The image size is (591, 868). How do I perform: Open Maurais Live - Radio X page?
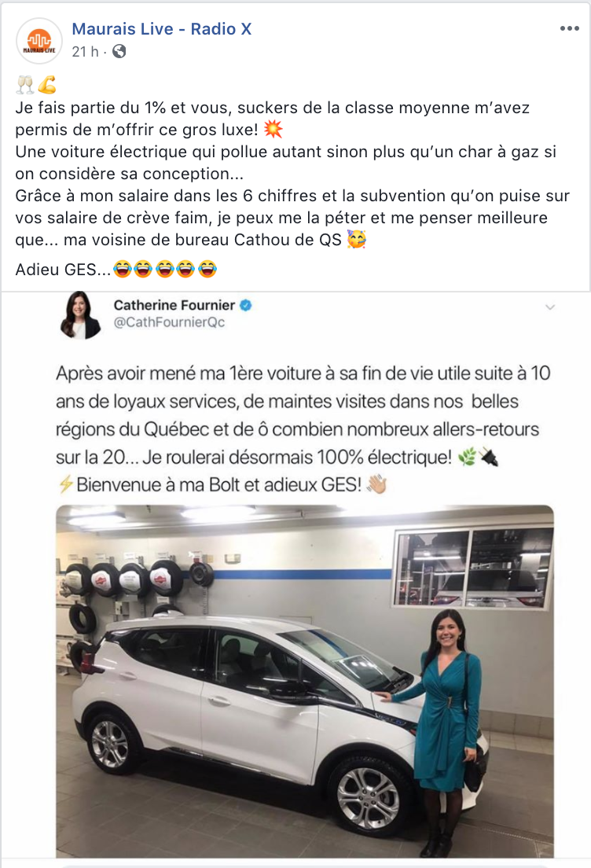point(162,29)
